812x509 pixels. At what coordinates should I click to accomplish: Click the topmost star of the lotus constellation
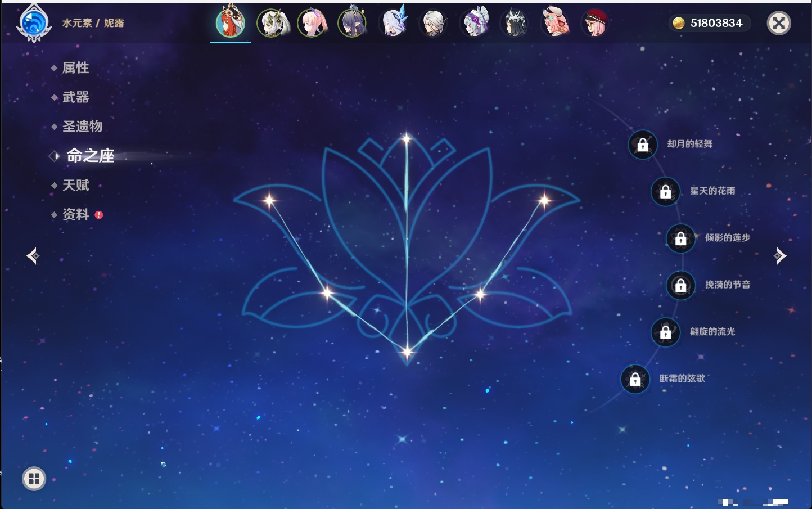406,138
